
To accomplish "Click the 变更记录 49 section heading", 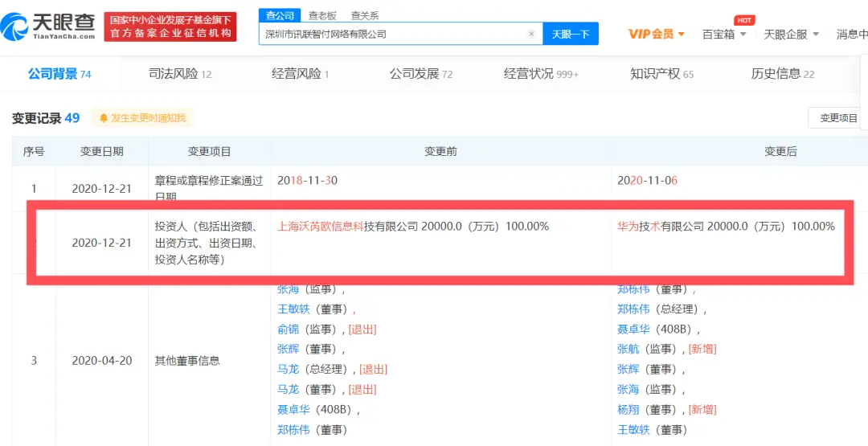I will click(46, 118).
